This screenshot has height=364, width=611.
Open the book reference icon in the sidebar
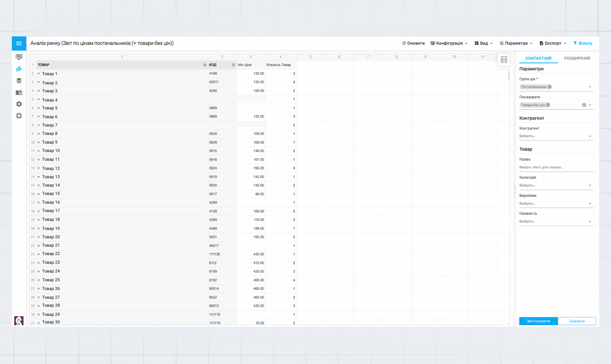(19, 92)
